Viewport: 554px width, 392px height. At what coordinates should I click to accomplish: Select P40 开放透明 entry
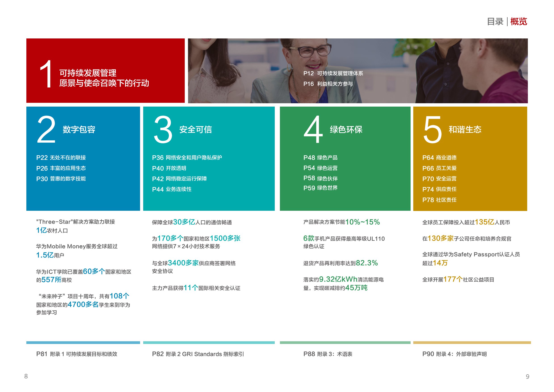click(x=169, y=168)
